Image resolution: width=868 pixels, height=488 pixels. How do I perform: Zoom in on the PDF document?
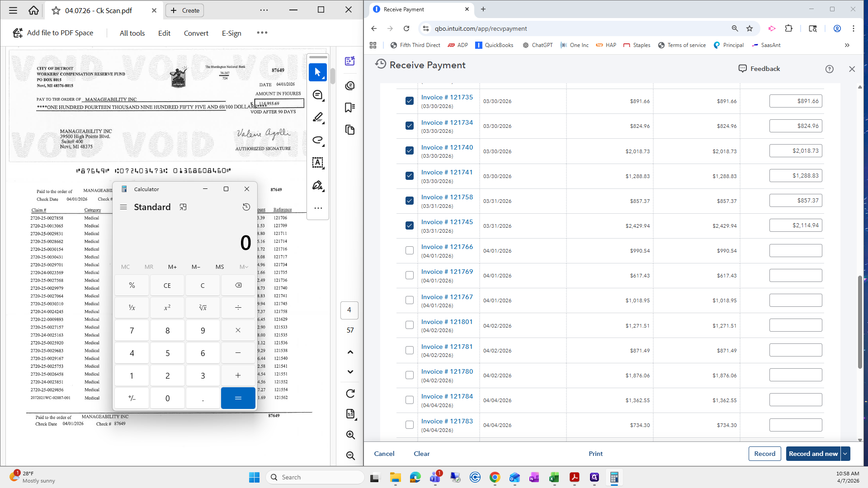350,435
